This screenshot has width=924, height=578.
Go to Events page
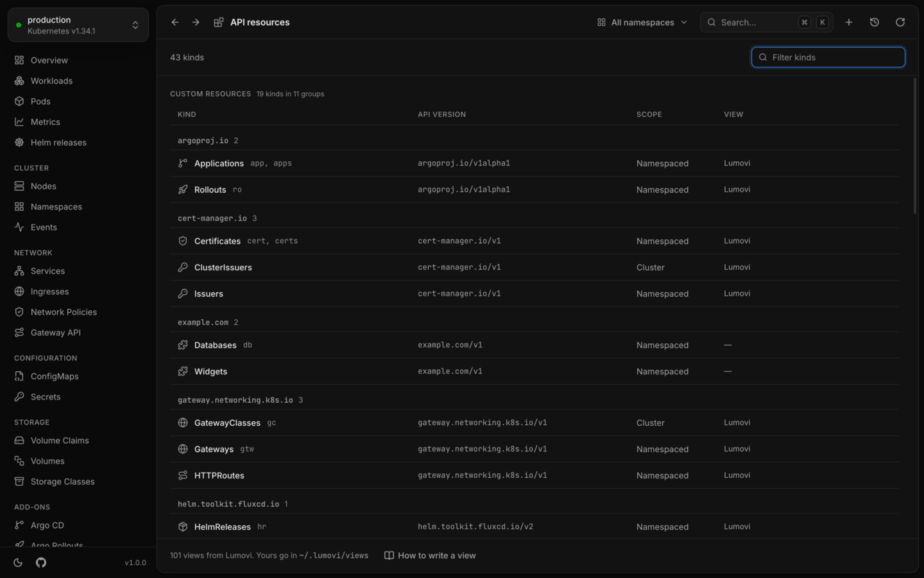[x=78, y=227]
